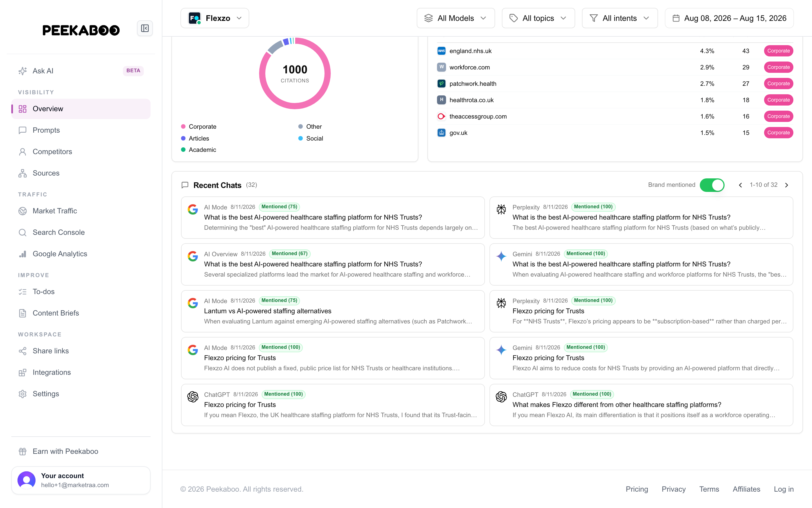Viewport: 812px width, 508px height.
Task: Click the Prompts chat bubble icon
Action: click(23, 130)
